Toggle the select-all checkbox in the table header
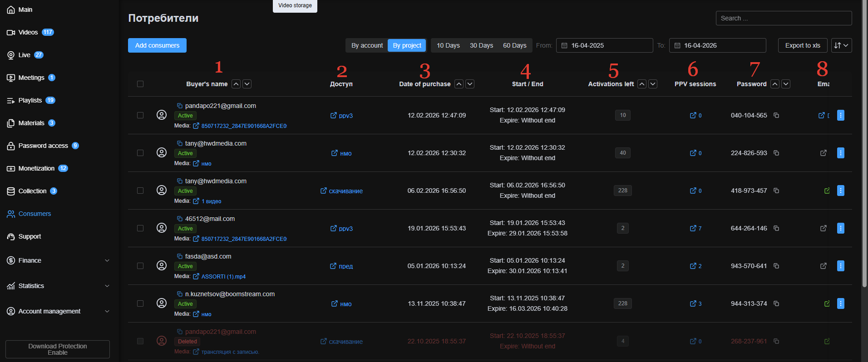Viewport: 868px width, 362px height. [x=140, y=84]
